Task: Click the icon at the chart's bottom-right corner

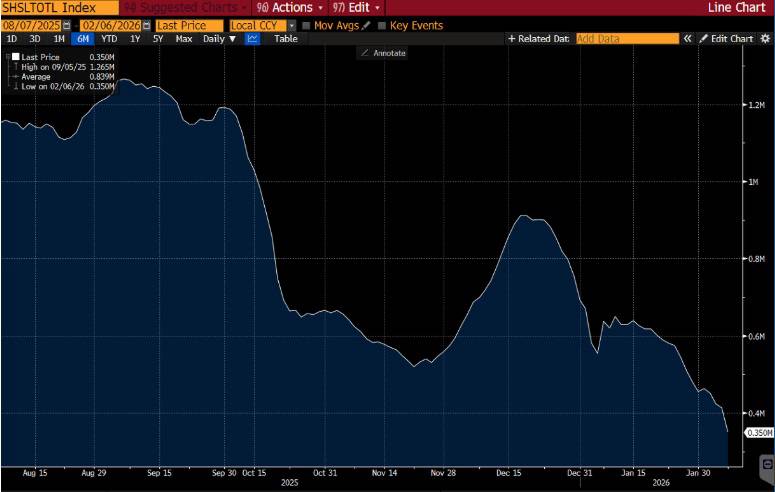Action: point(767,464)
